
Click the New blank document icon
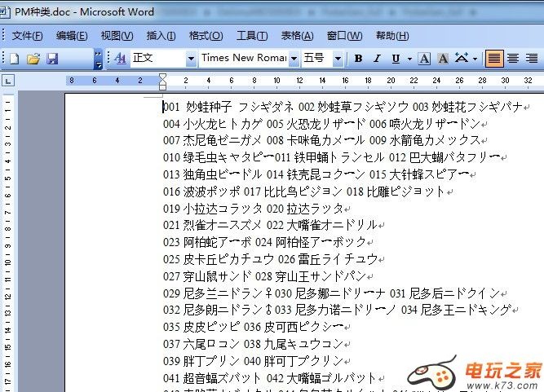14,59
